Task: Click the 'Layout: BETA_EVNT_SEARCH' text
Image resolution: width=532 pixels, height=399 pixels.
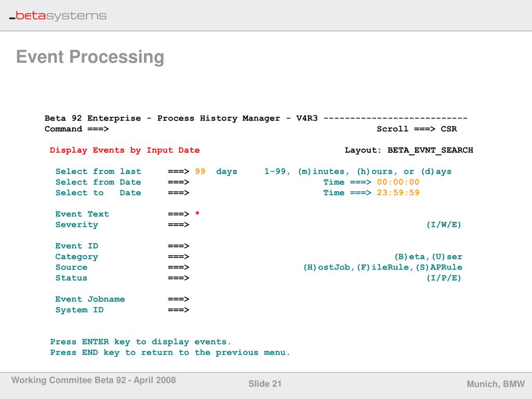Action: [409, 150]
